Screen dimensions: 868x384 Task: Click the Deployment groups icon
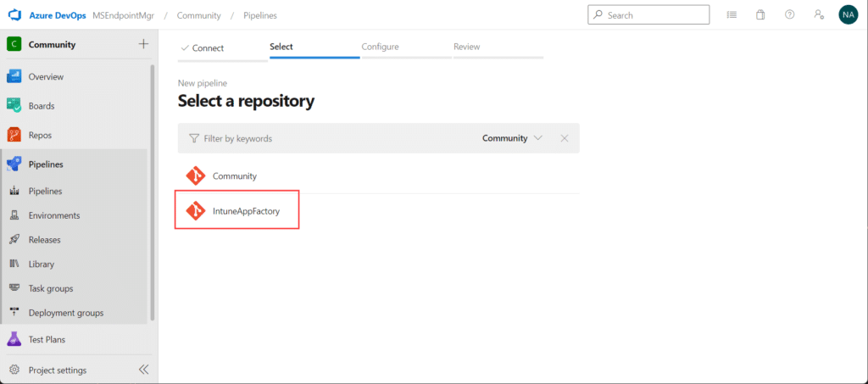(15, 313)
